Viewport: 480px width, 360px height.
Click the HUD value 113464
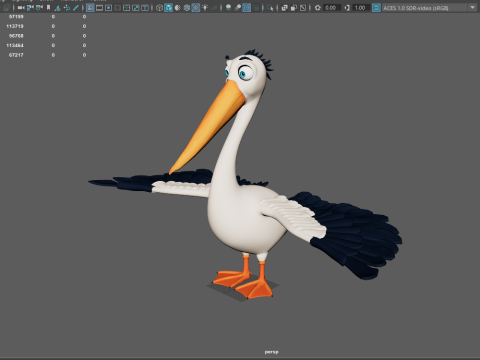coord(15,45)
